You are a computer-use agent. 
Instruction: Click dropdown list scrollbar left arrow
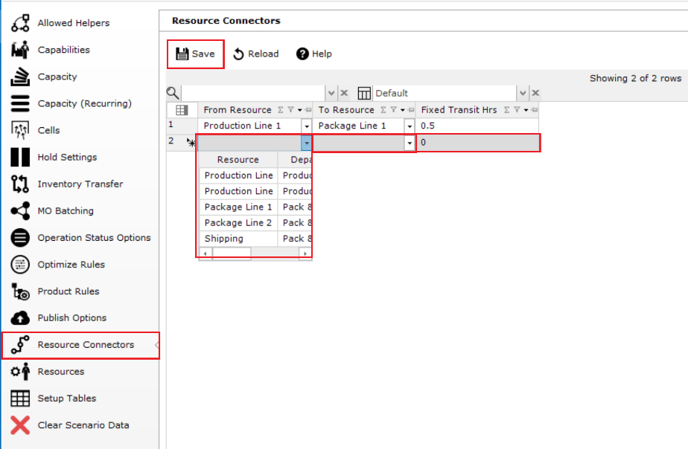click(205, 253)
